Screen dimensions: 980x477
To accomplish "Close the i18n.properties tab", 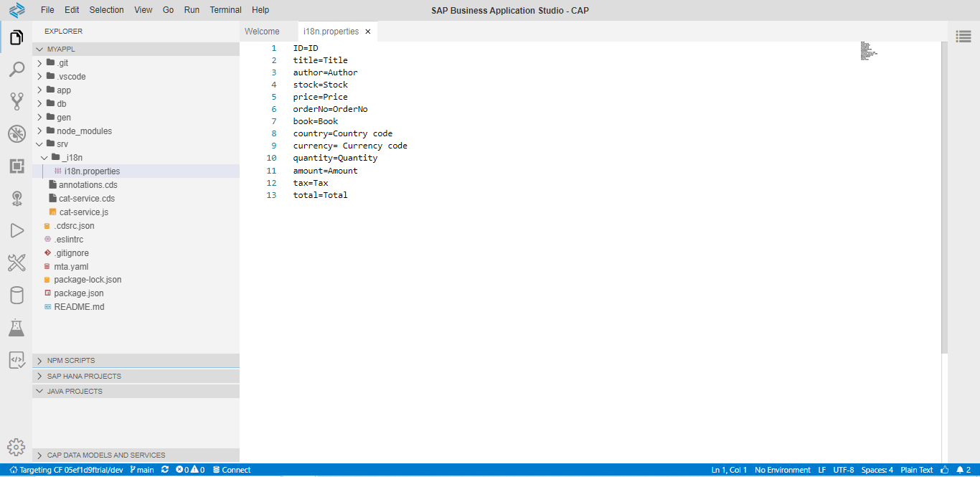I will pyautogui.click(x=368, y=32).
